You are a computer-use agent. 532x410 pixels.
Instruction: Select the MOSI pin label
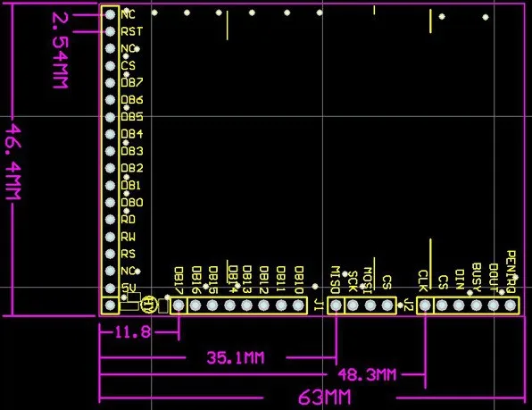(368, 280)
